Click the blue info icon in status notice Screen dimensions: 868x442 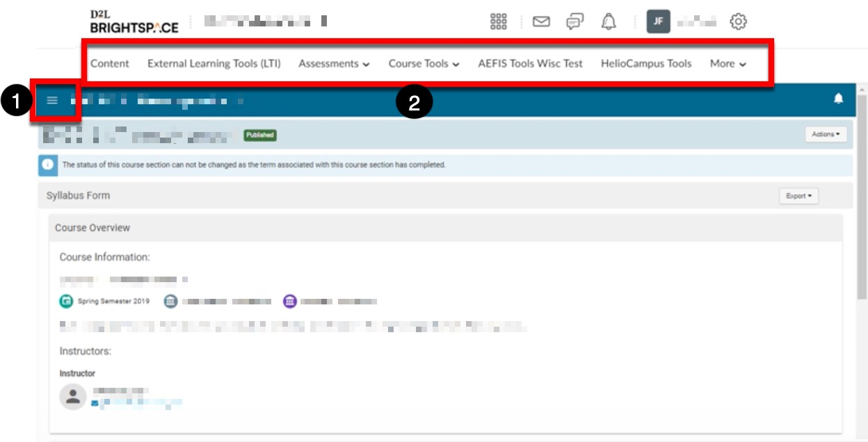(48, 165)
